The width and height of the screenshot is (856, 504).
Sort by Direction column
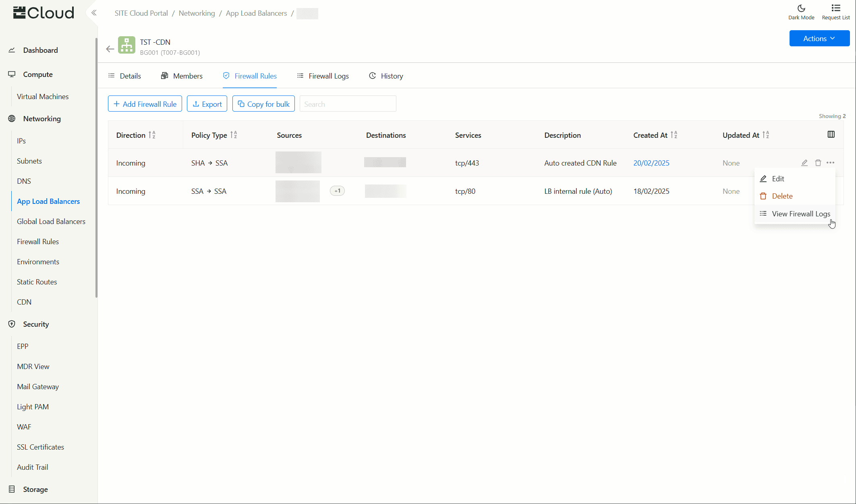pos(152,135)
